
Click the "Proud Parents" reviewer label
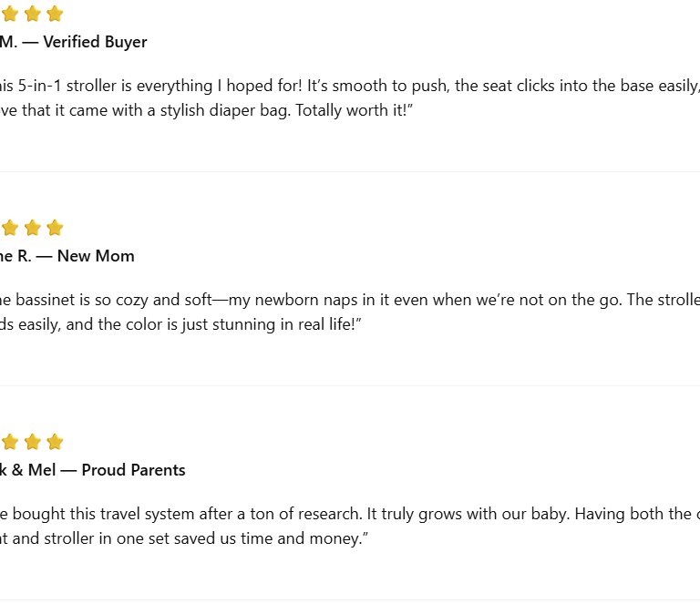tap(133, 470)
